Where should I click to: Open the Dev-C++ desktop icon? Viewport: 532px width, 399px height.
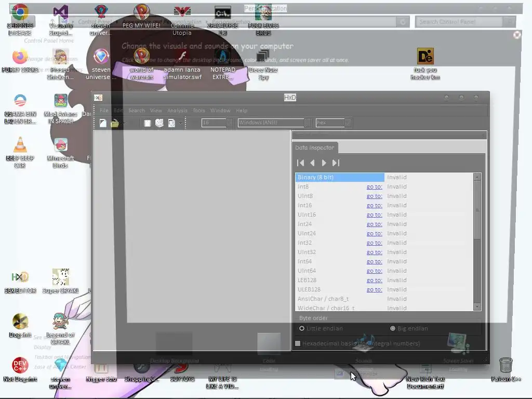pyautogui.click(x=20, y=369)
